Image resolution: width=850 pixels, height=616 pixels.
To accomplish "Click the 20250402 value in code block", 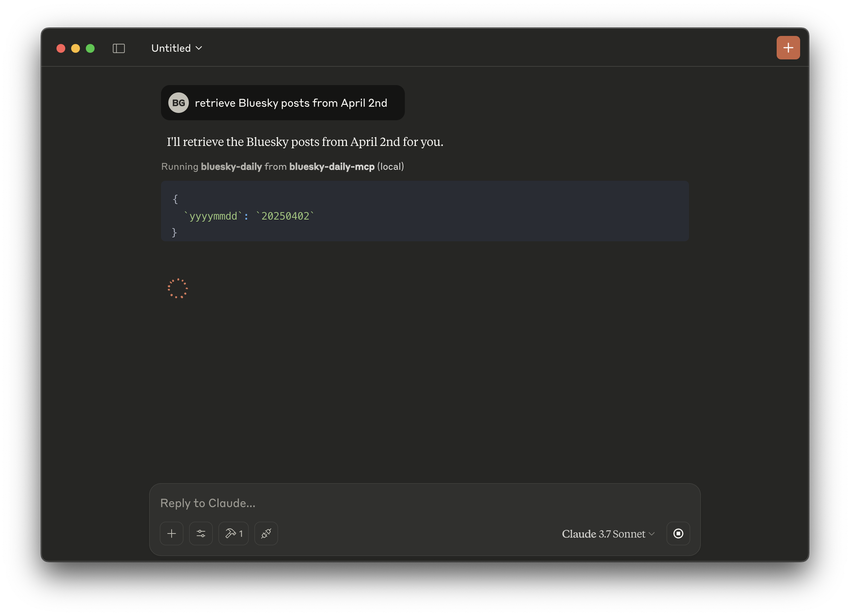I will [x=285, y=216].
